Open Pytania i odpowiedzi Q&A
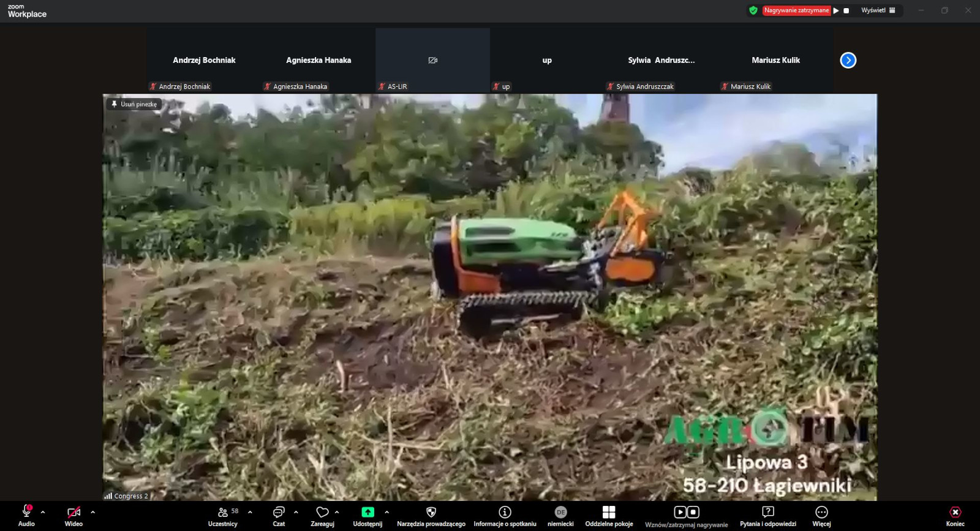The image size is (980, 531). coord(767,516)
